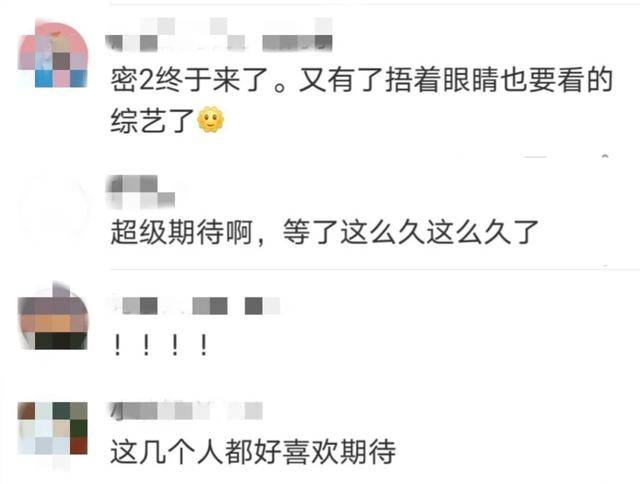Screen dimensions: 640x484
Task: Tap the 综艺了 text on the second line
Action: click(x=152, y=120)
